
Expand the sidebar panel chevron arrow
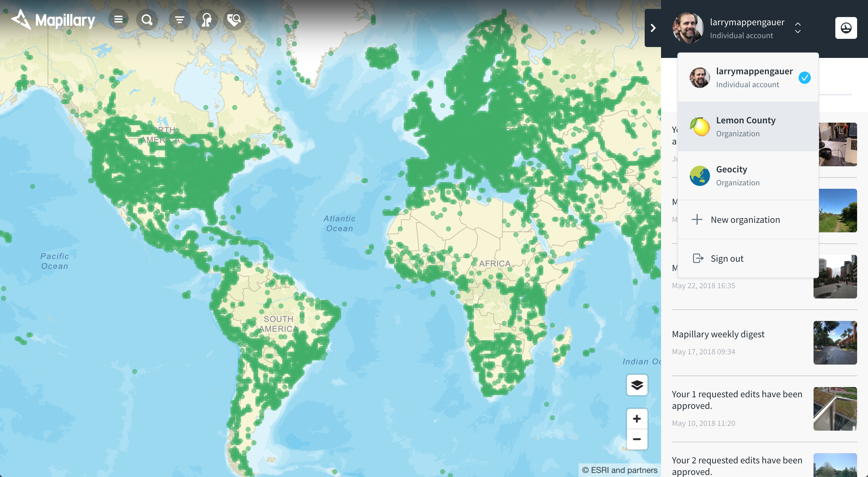pyautogui.click(x=653, y=28)
